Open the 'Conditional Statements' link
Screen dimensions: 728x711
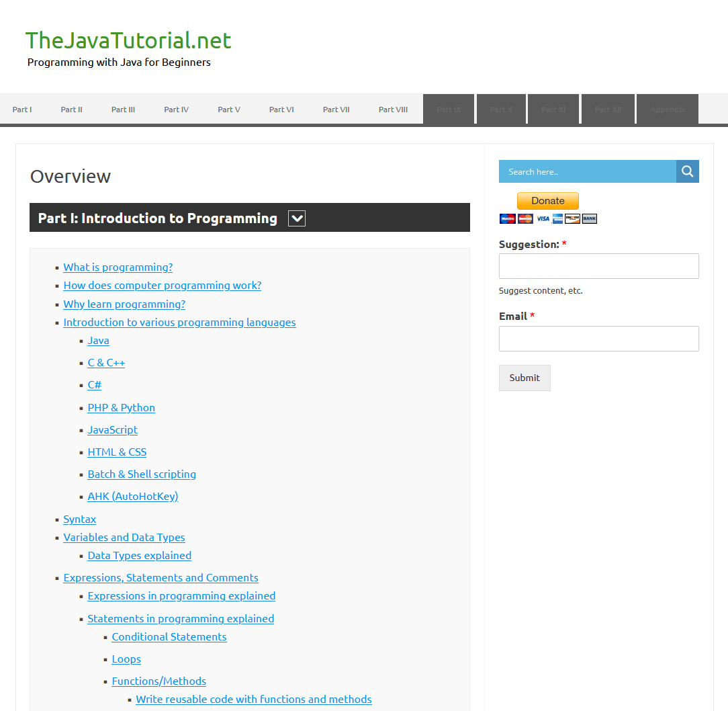(169, 636)
